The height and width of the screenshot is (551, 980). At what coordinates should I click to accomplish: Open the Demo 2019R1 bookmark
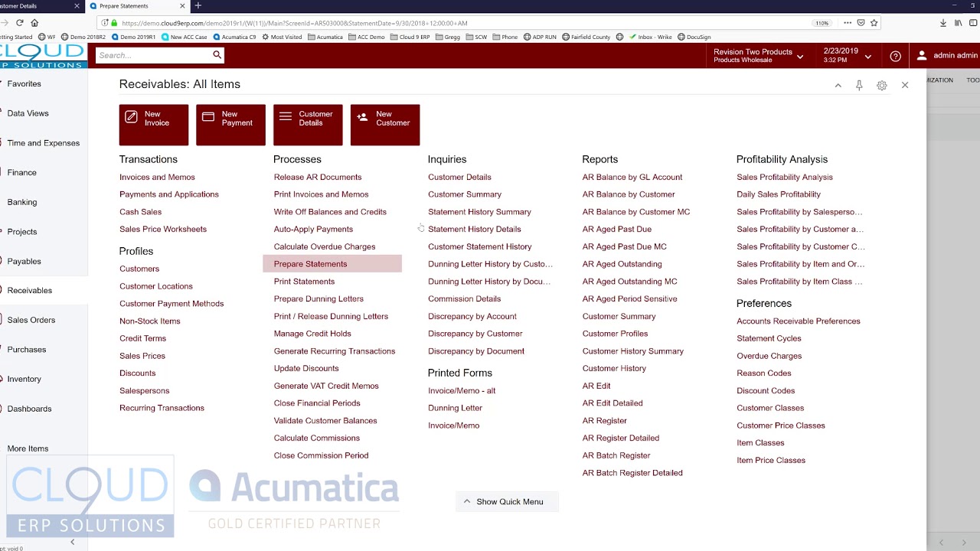coord(133,37)
